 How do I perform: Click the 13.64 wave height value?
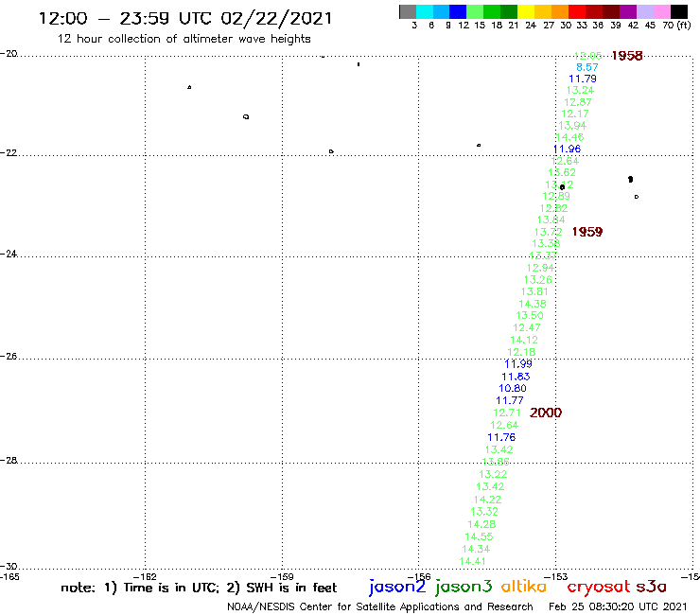pyautogui.click(x=551, y=220)
